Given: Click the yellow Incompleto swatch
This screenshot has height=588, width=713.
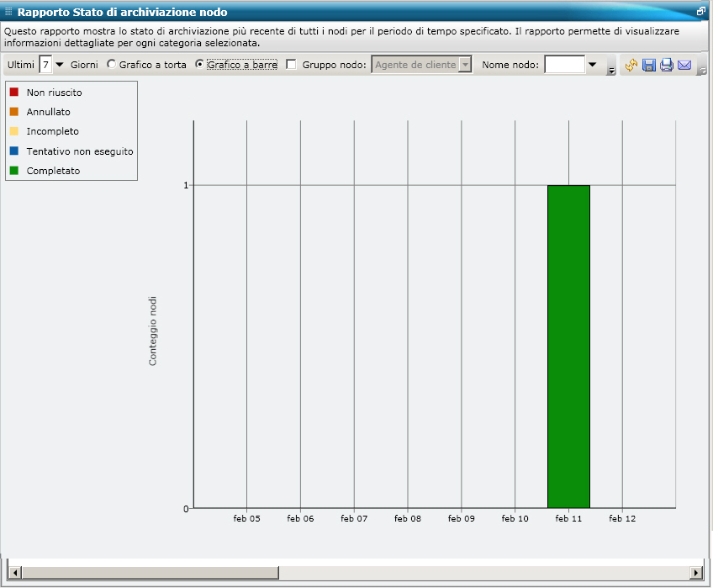Looking at the screenshot, I should coord(14,131).
